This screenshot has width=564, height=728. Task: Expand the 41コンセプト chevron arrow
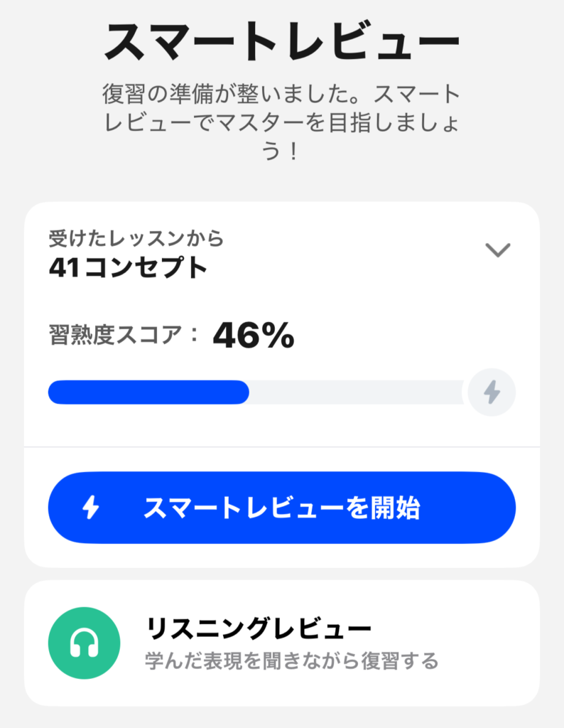coord(497,250)
